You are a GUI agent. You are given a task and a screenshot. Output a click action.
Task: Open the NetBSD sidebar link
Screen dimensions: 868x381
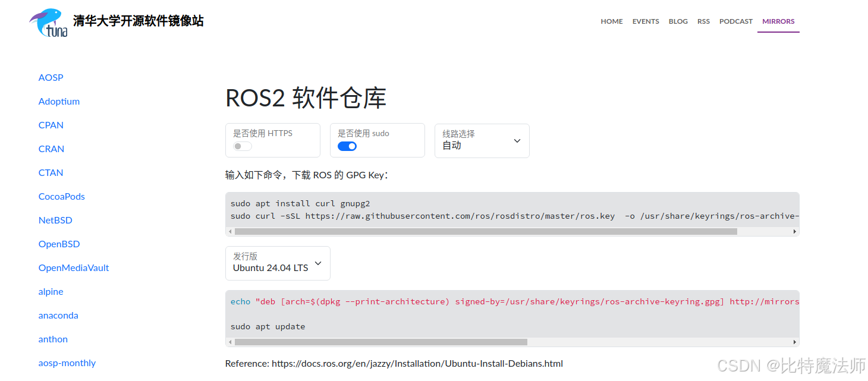(x=55, y=221)
